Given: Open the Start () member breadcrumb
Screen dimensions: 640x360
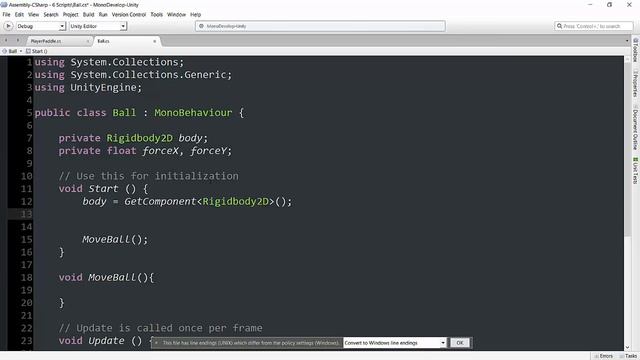Looking at the screenshot, I should [37, 51].
